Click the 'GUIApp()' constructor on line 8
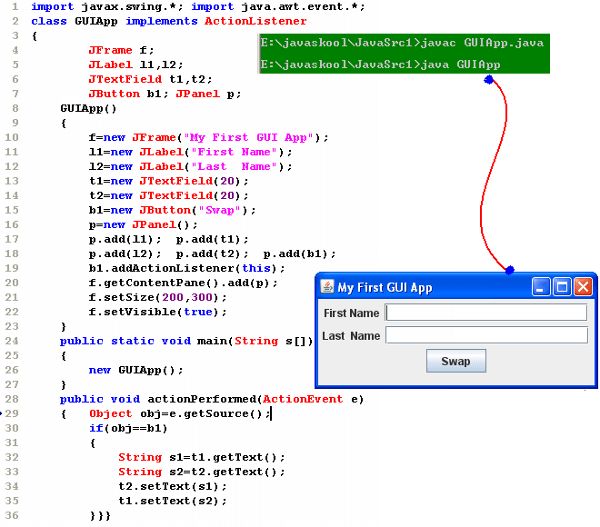Screen dimensions: 600x527 point(88,108)
